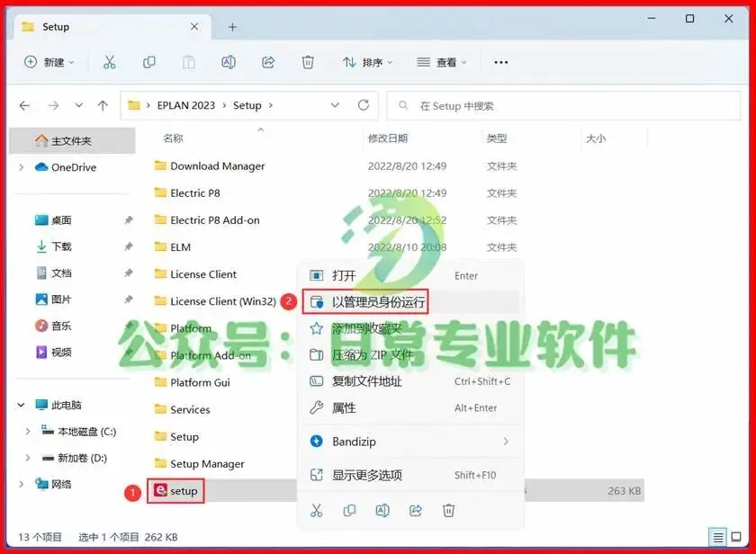Choose 添加到收藏夹 from the context menu
Viewport: 756px width, 554px height.
[410, 328]
